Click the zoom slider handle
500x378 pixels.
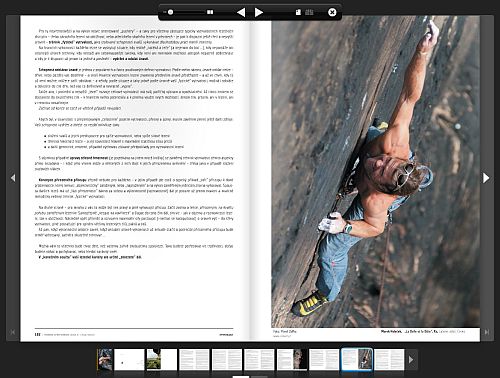pos(170,12)
